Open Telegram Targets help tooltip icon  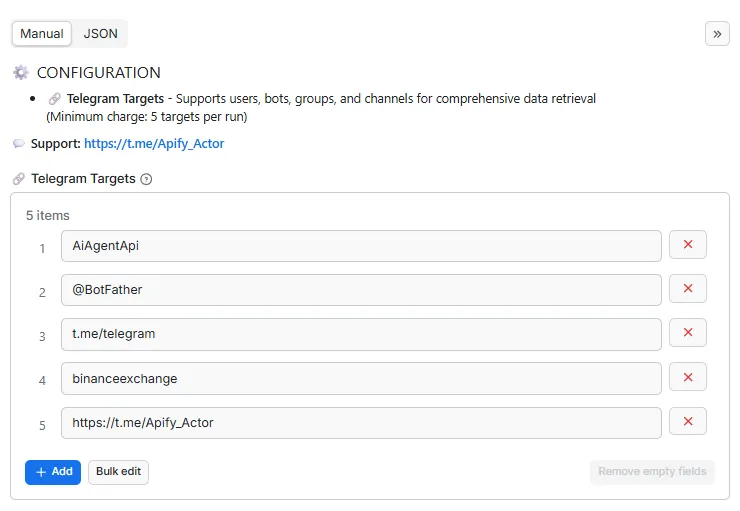click(146, 179)
